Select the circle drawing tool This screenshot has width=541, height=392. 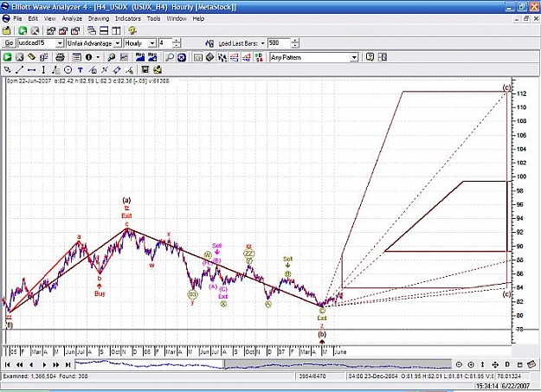pyautogui.click(x=68, y=70)
